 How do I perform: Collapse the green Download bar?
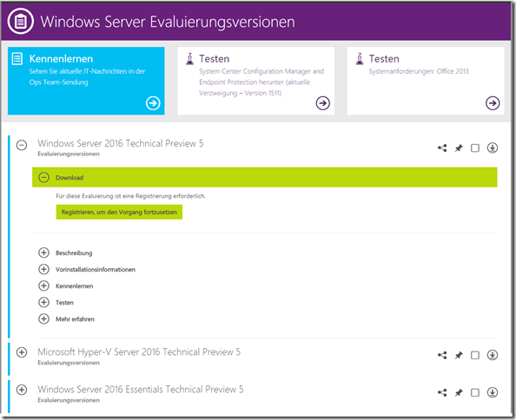[x=43, y=178]
